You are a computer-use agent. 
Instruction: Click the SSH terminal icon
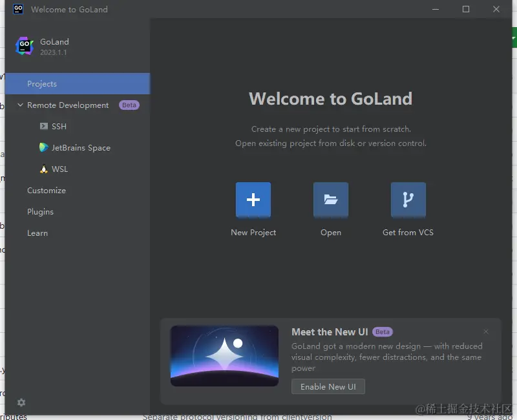[x=44, y=126]
